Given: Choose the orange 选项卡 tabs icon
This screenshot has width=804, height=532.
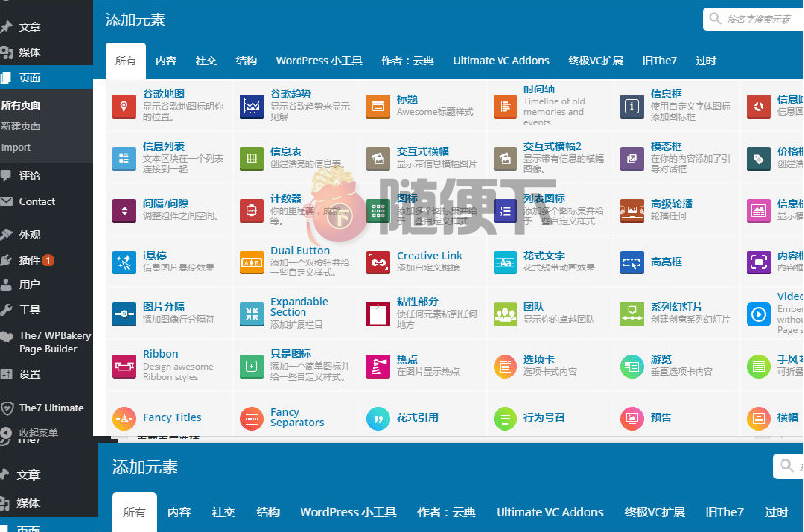Looking at the screenshot, I should (x=505, y=367).
